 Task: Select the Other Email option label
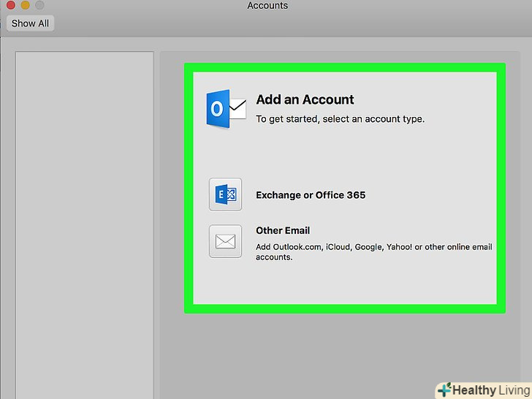click(283, 230)
